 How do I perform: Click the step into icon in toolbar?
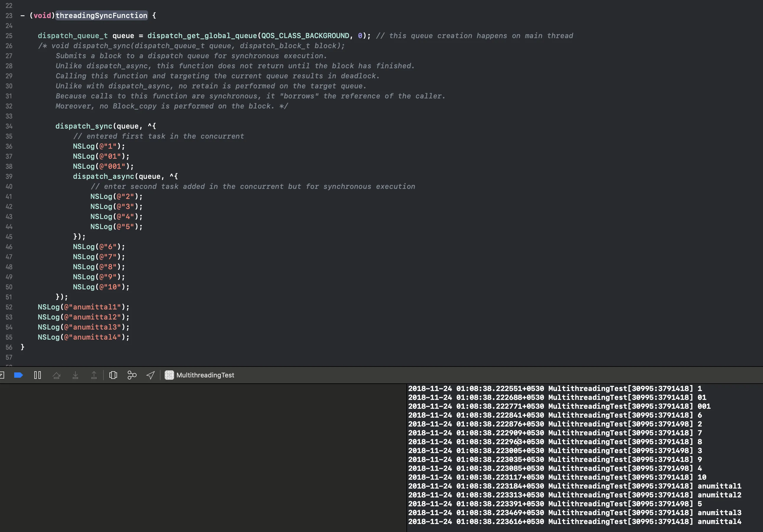(x=75, y=375)
